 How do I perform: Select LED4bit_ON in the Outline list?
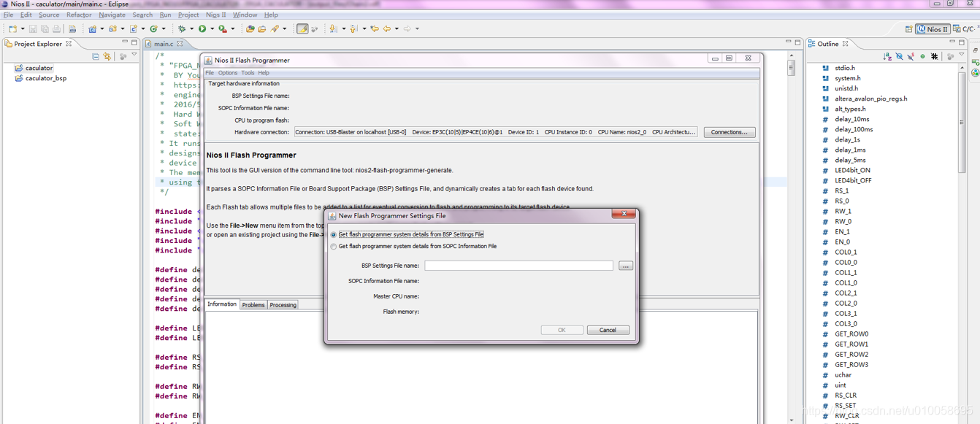point(852,170)
